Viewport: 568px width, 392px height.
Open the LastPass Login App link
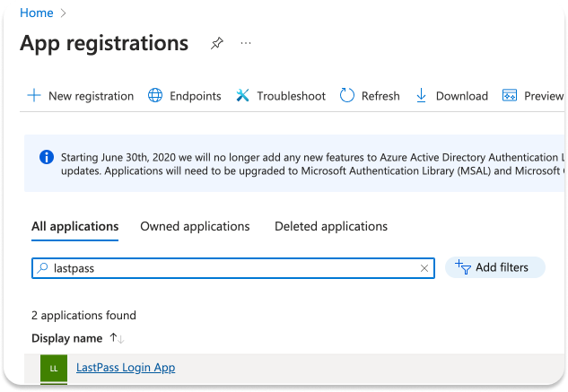(x=126, y=368)
